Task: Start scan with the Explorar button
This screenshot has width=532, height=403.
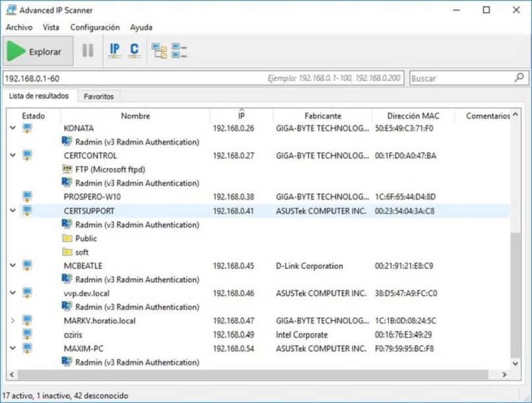Action: coord(38,52)
